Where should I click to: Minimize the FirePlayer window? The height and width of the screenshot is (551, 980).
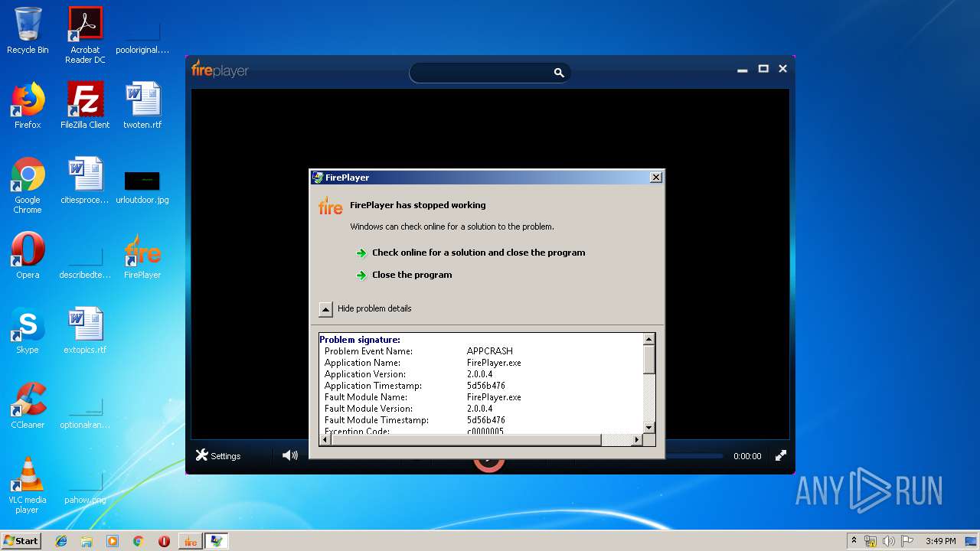[x=742, y=70]
